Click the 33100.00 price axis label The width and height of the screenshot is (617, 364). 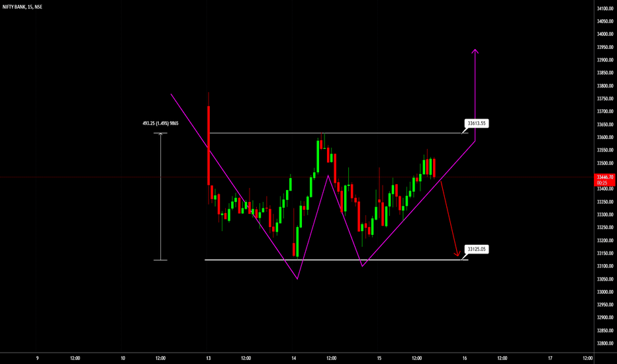tap(605, 267)
